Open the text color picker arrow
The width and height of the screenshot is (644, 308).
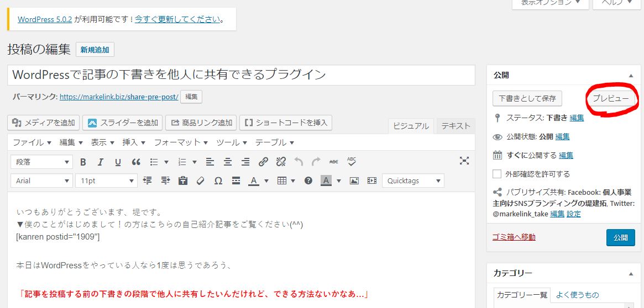[x=266, y=181]
